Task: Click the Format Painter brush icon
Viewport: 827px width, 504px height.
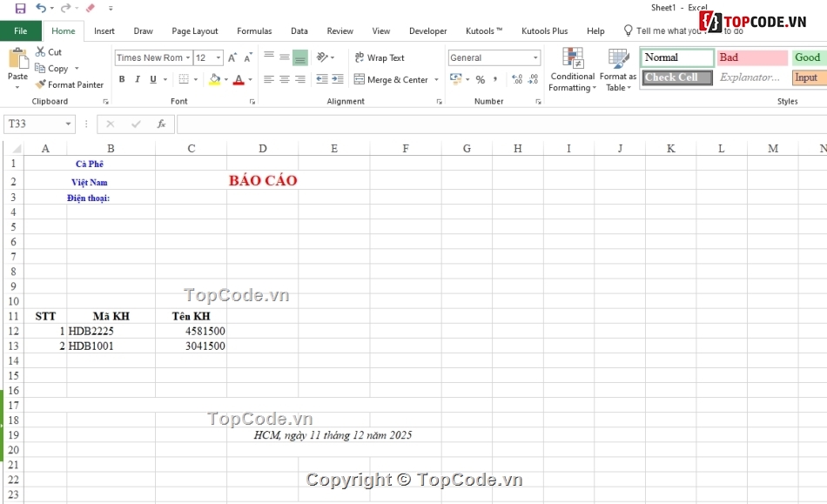Action: tap(41, 84)
